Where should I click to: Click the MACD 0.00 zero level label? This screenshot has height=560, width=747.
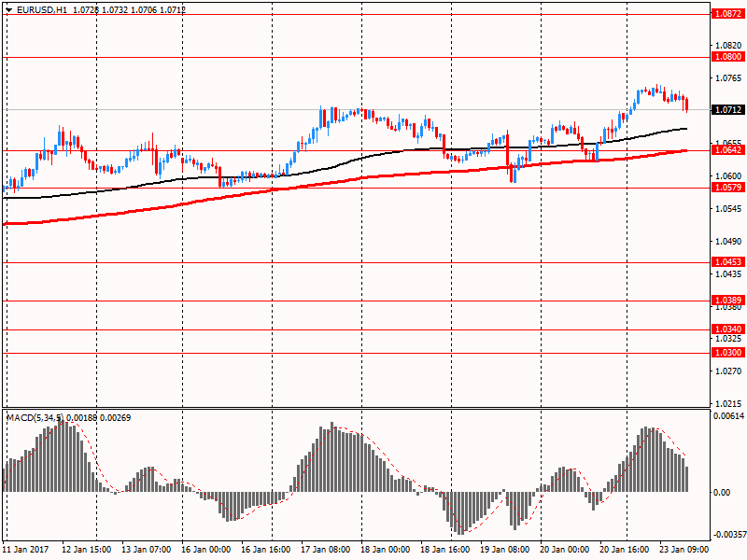click(723, 493)
